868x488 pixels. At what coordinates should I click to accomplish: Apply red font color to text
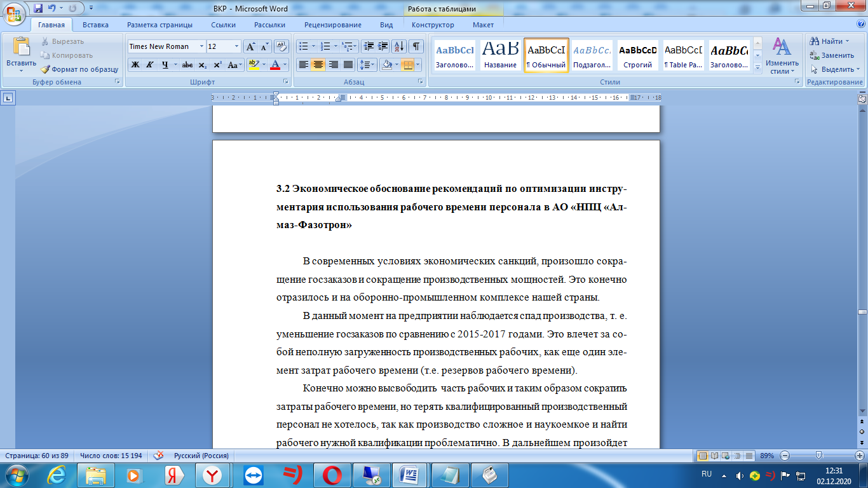pyautogui.click(x=275, y=65)
